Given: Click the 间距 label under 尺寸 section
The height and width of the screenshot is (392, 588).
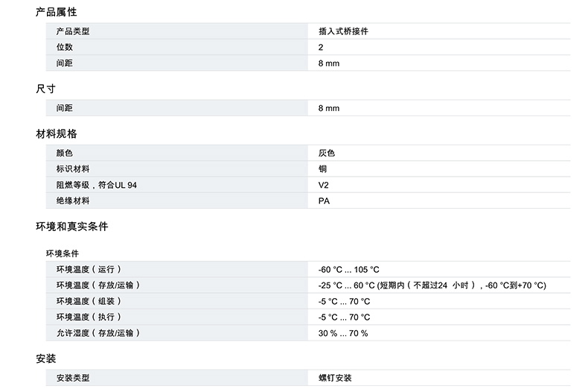Looking at the screenshot, I should pyautogui.click(x=64, y=108).
